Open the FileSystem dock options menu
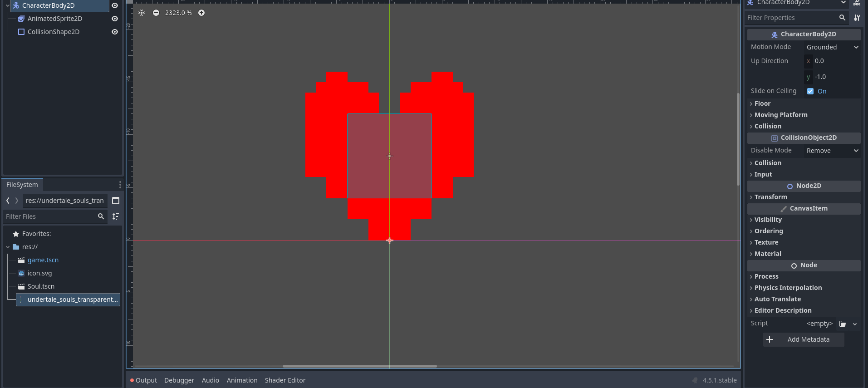 pos(120,185)
